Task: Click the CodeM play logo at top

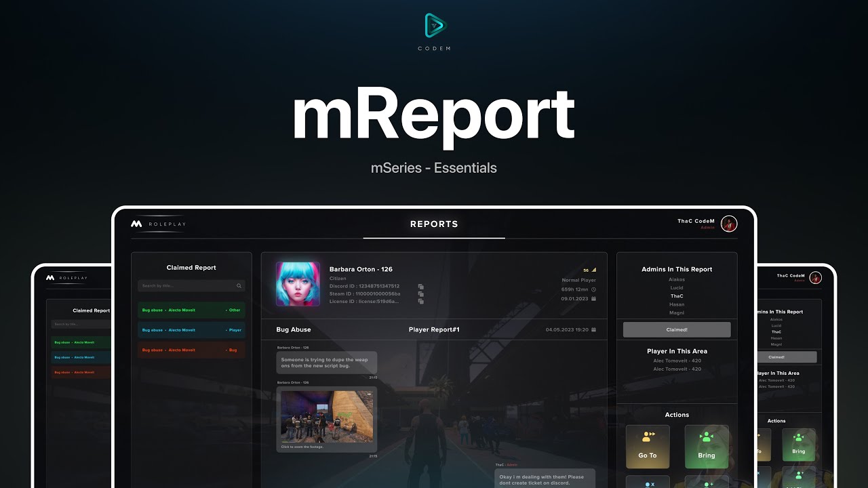Action: [x=434, y=26]
